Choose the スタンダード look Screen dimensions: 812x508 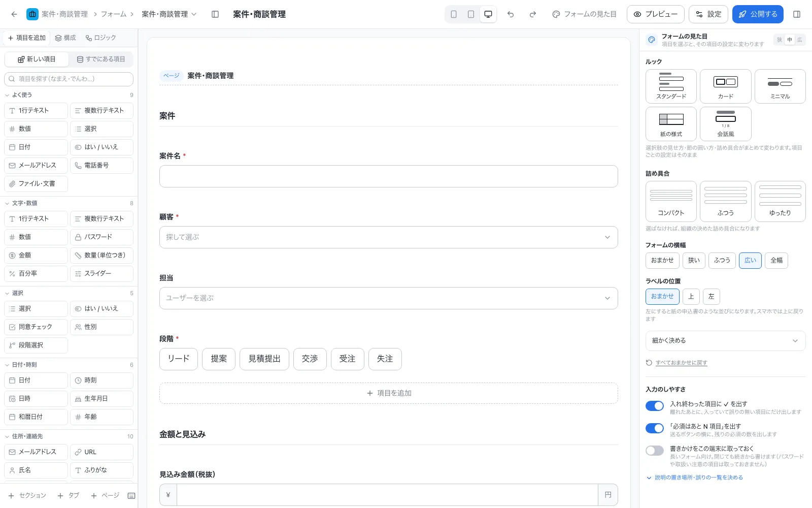[671, 86]
